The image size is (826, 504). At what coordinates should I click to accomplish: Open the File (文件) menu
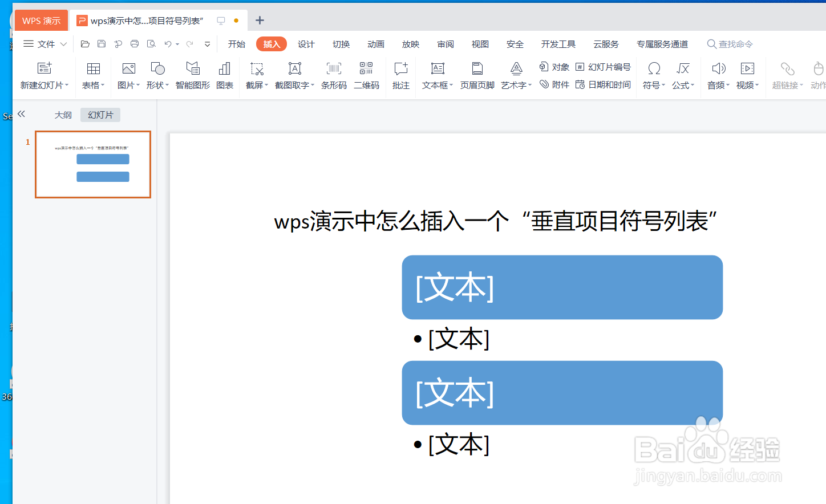[45, 44]
